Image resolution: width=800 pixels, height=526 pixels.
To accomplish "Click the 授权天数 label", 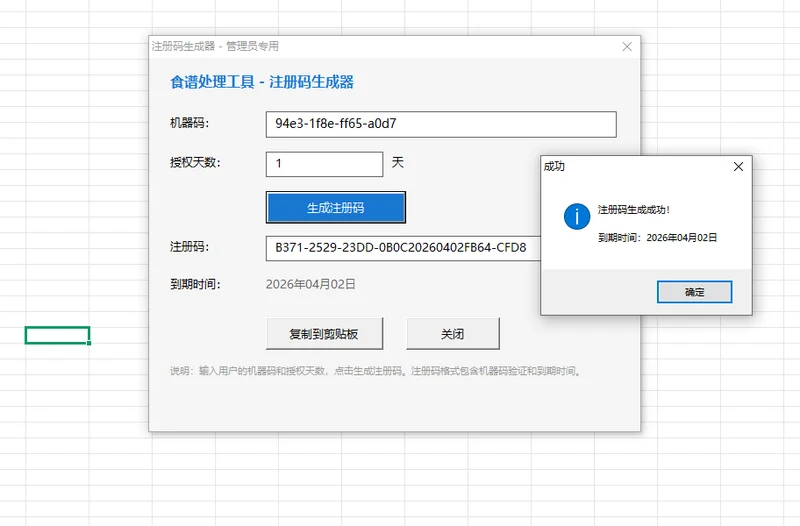I will (195, 163).
